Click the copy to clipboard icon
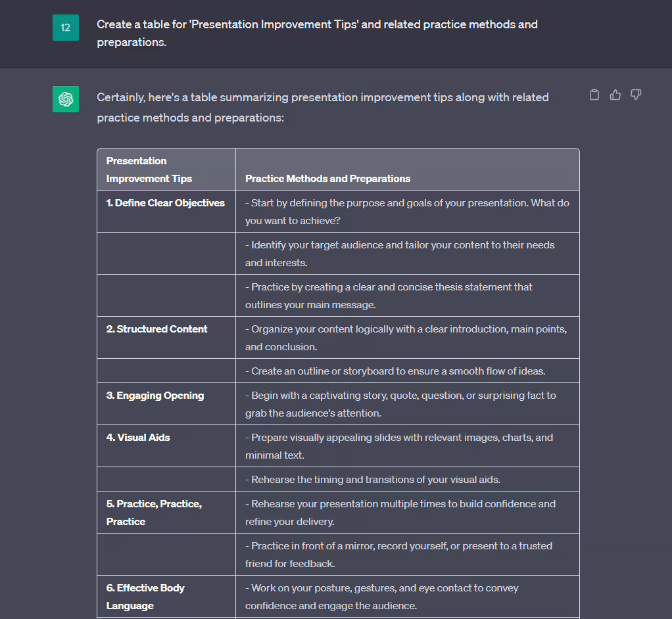672x619 pixels. coord(594,95)
